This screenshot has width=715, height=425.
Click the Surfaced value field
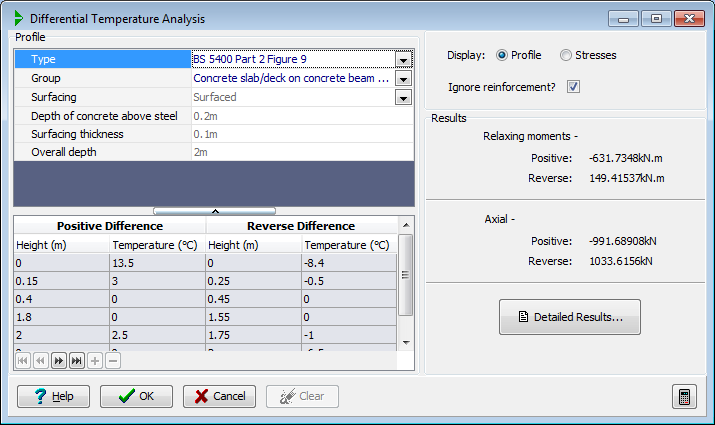[293, 97]
